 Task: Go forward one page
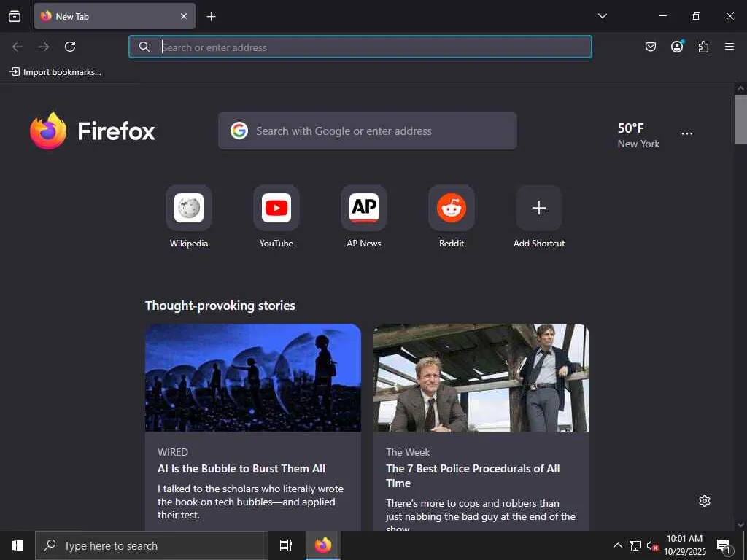44,47
